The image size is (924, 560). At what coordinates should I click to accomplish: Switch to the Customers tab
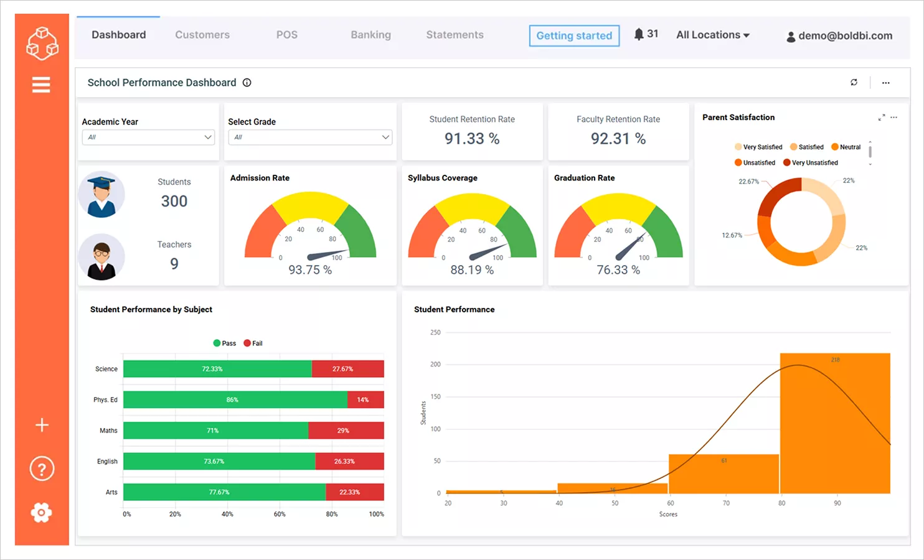click(202, 35)
